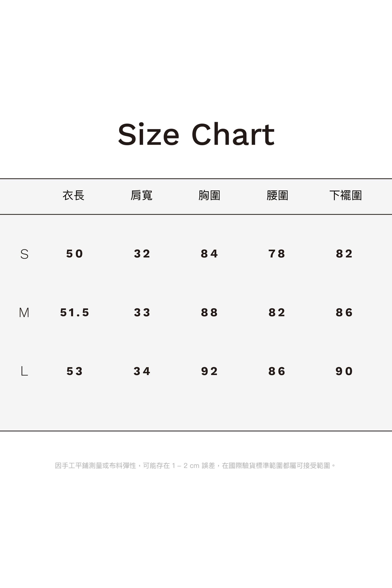Click the 腰圍 column header
The height and width of the screenshot is (588, 392).
pyautogui.click(x=277, y=195)
